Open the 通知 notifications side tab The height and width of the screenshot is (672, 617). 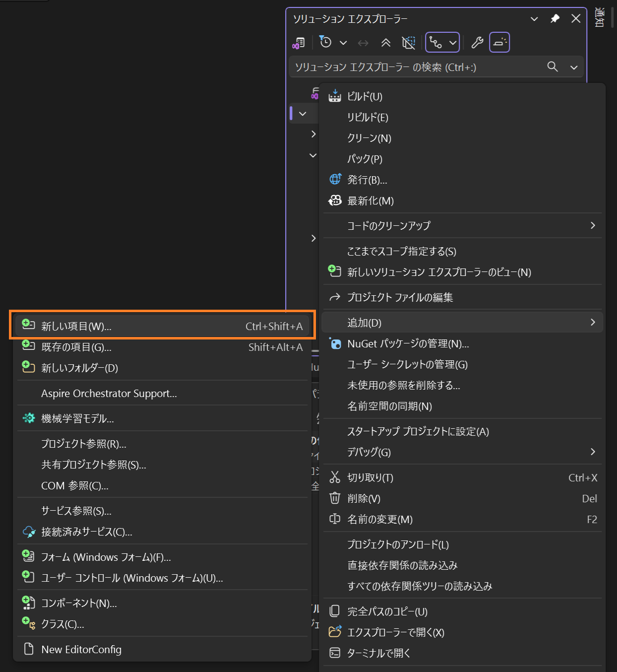coord(599,17)
